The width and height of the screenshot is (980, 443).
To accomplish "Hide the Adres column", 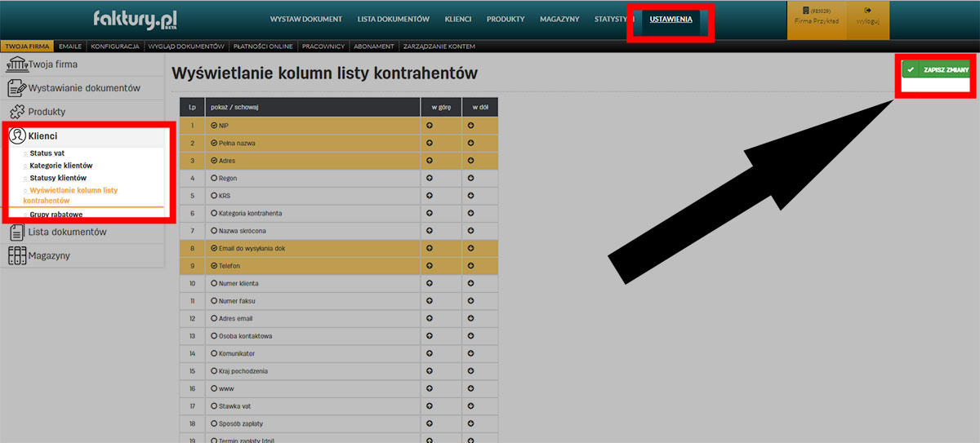I will coord(214,161).
